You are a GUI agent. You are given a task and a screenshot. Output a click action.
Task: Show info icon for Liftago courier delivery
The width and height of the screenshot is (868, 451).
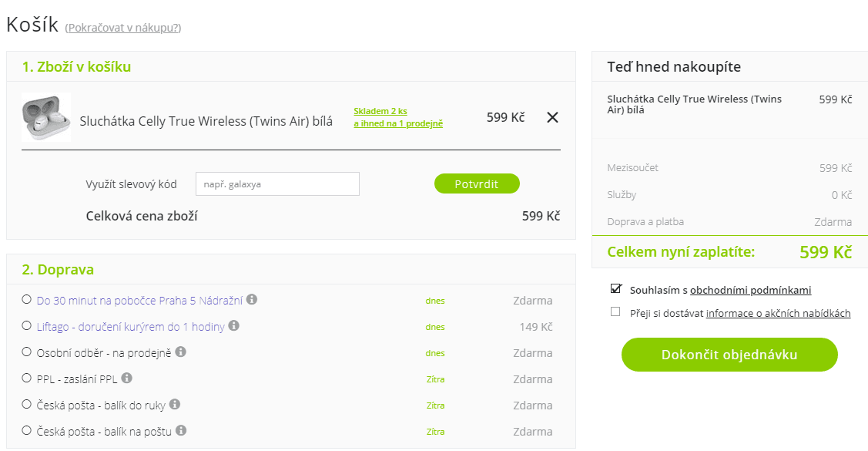[234, 325]
